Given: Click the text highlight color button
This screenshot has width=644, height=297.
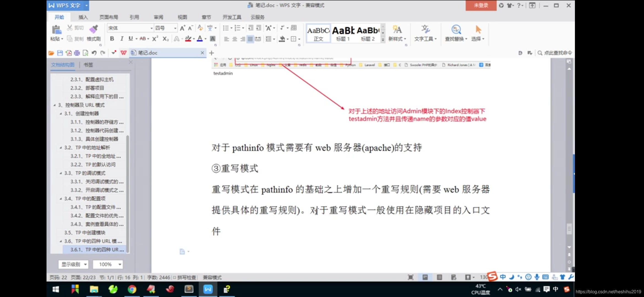Looking at the screenshot, I should (188, 39).
